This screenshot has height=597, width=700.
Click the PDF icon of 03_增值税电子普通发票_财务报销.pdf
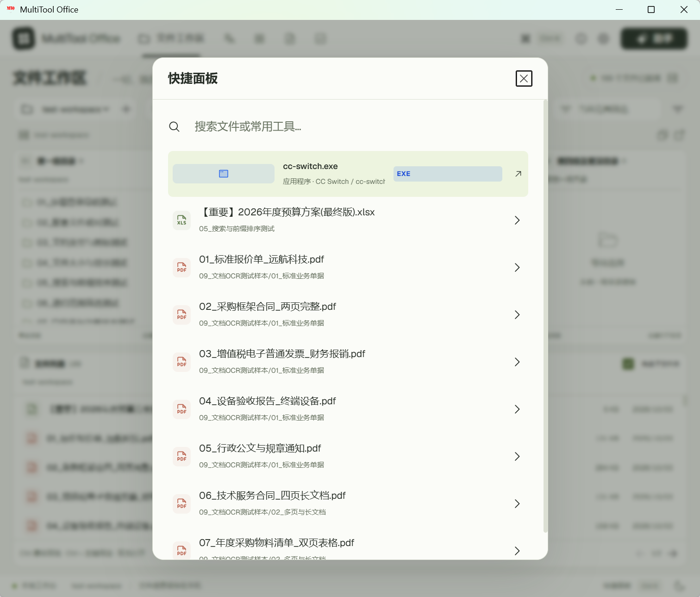181,362
